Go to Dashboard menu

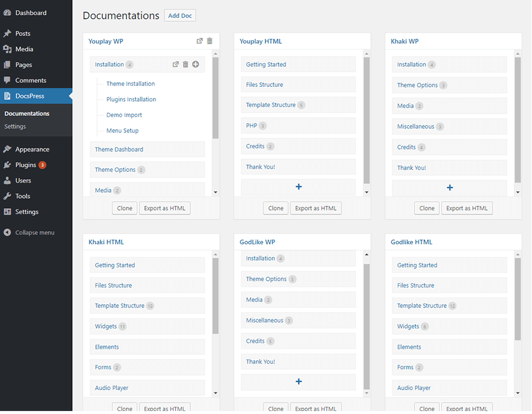pos(31,13)
